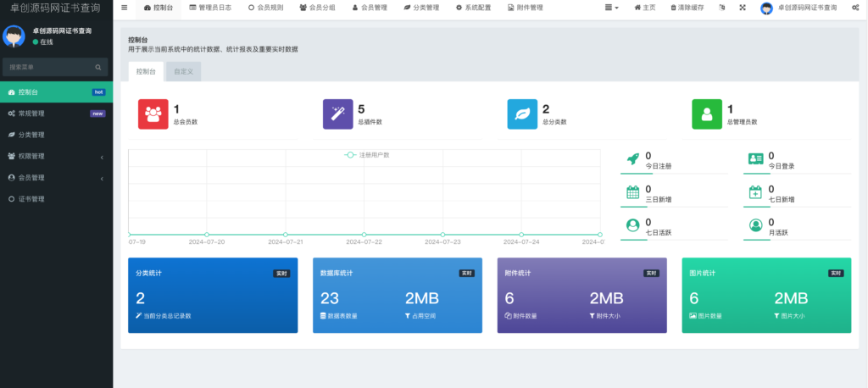868x388 pixels.
Task: Click the chart data point at 2024-07-20
Action: [207, 235]
